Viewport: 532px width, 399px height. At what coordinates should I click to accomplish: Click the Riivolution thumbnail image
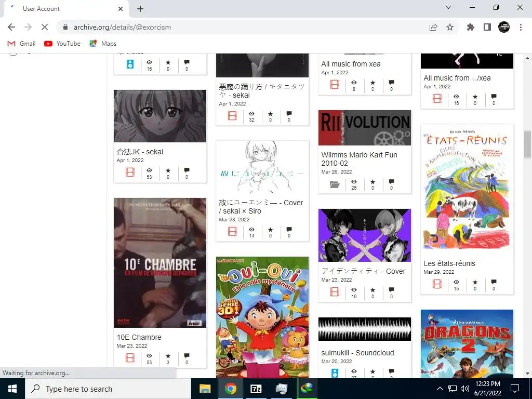click(x=364, y=128)
